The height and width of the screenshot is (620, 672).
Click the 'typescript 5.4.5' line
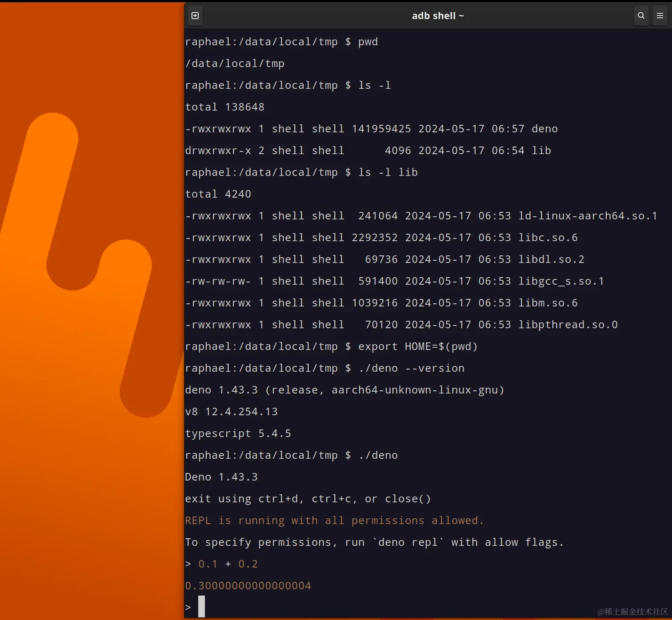(238, 433)
